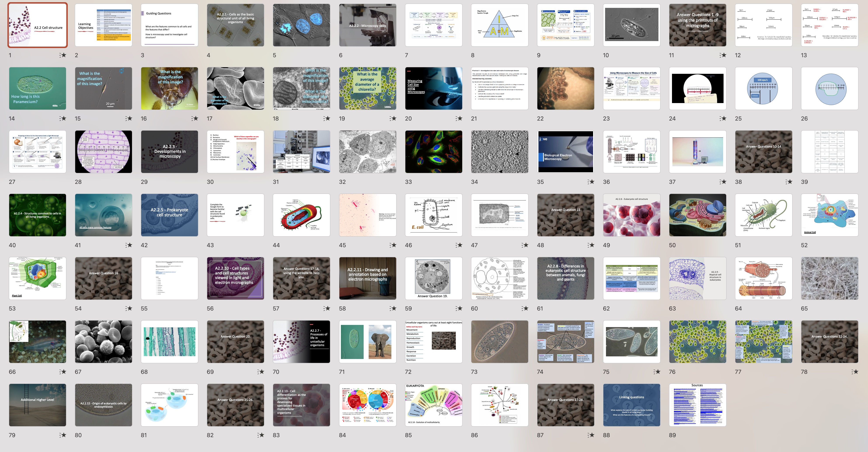Click the transition star icon under slide 47
Viewport: 868px width, 452px height.
coord(525,245)
